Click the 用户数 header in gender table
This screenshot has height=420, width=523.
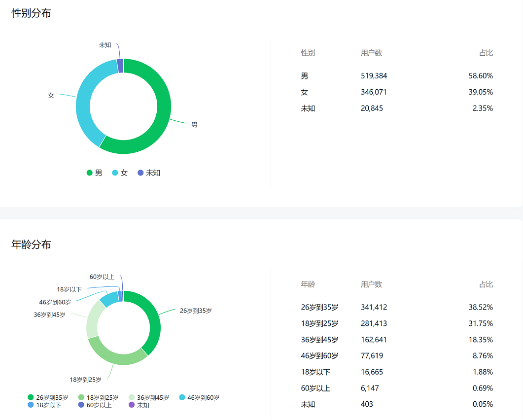coord(371,53)
